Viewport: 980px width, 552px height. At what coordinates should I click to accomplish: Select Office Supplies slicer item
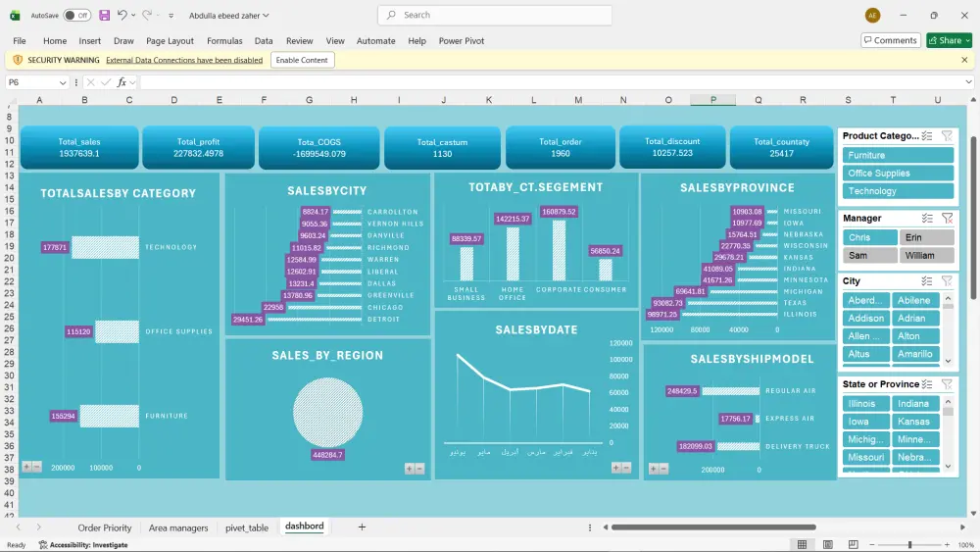tap(898, 174)
